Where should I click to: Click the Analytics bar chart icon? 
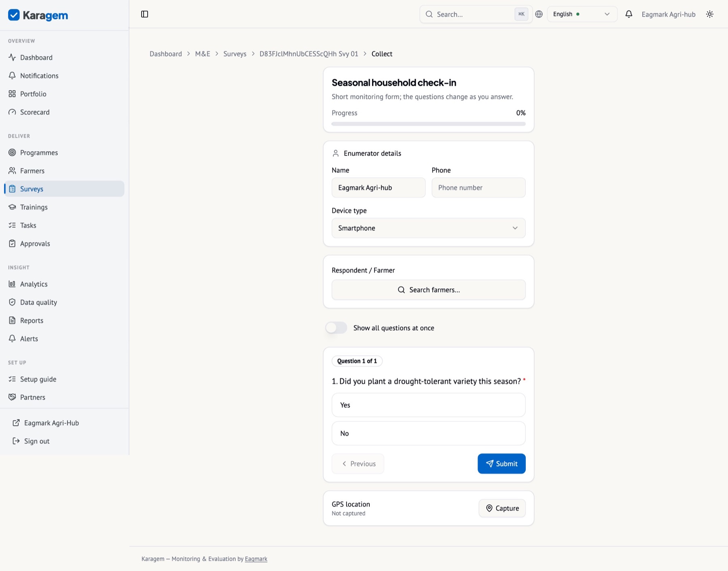12,284
